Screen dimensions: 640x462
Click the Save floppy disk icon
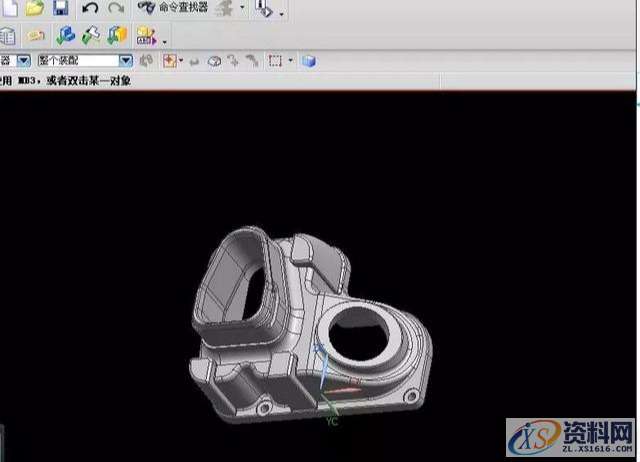pyautogui.click(x=60, y=8)
